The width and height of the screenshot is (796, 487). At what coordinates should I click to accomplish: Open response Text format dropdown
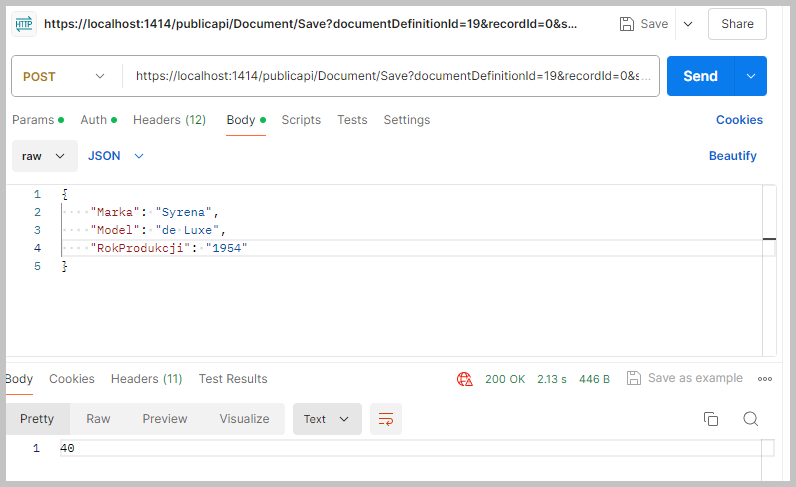pyautogui.click(x=326, y=419)
